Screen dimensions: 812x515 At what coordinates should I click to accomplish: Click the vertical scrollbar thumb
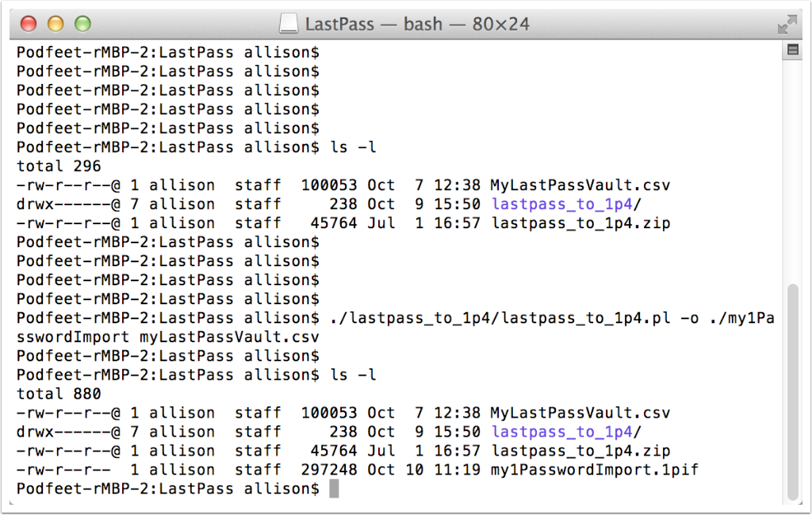(x=791, y=392)
